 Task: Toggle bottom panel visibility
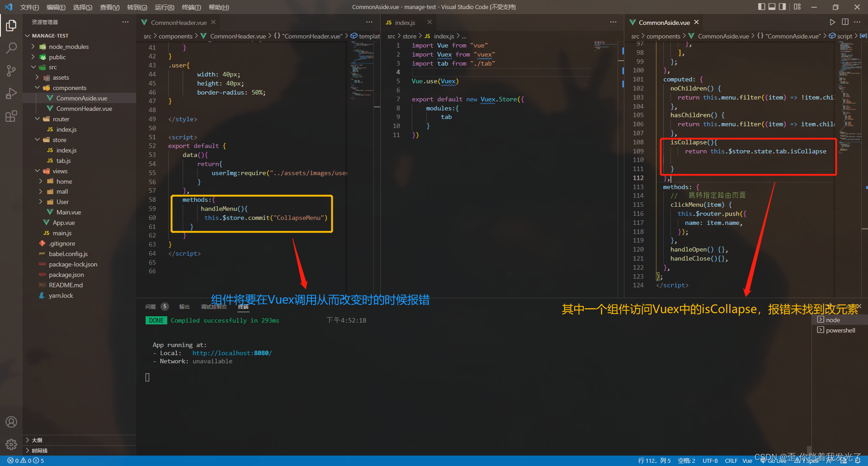pos(772,7)
